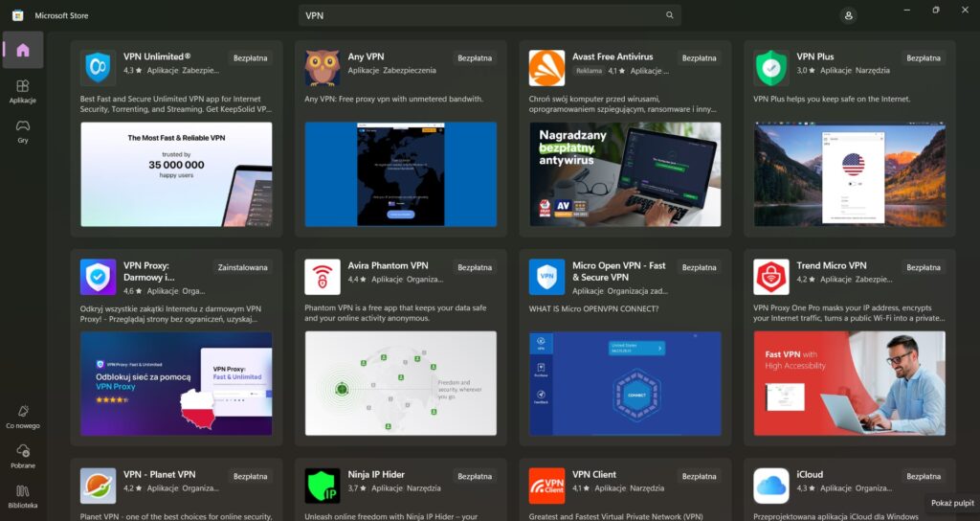This screenshot has height=521, width=980.
Task: Open Avira Phantom VPN world map screenshot
Action: (401, 383)
